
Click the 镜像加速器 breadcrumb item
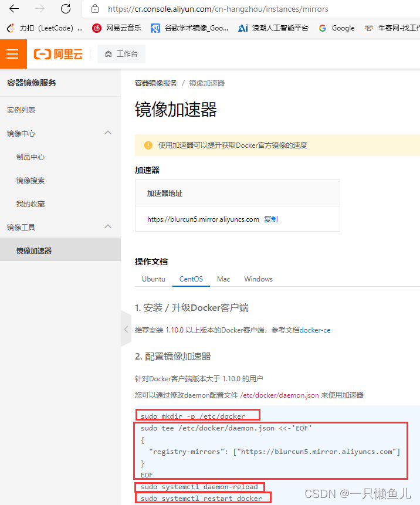[x=207, y=83]
